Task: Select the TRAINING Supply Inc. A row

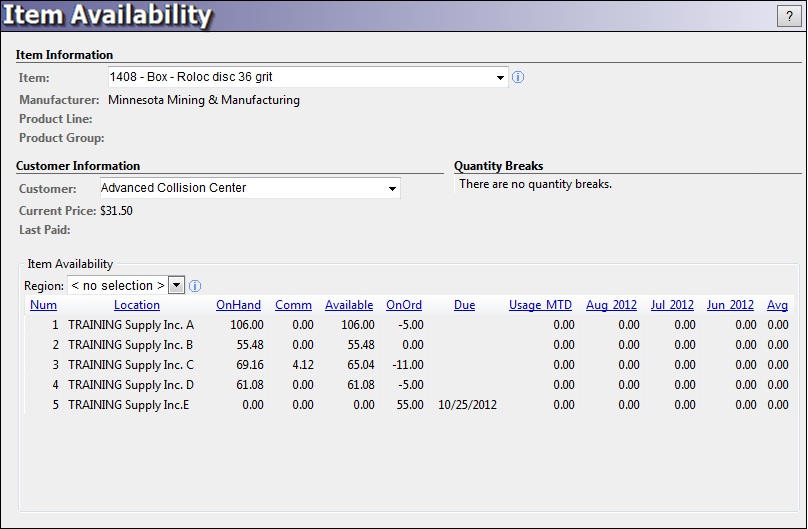Action: click(130, 325)
